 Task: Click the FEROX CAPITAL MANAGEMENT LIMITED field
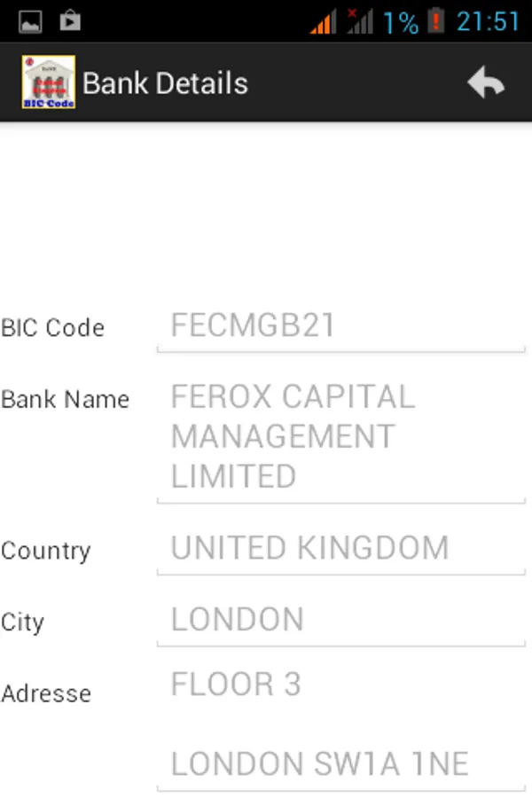pyautogui.click(x=340, y=436)
